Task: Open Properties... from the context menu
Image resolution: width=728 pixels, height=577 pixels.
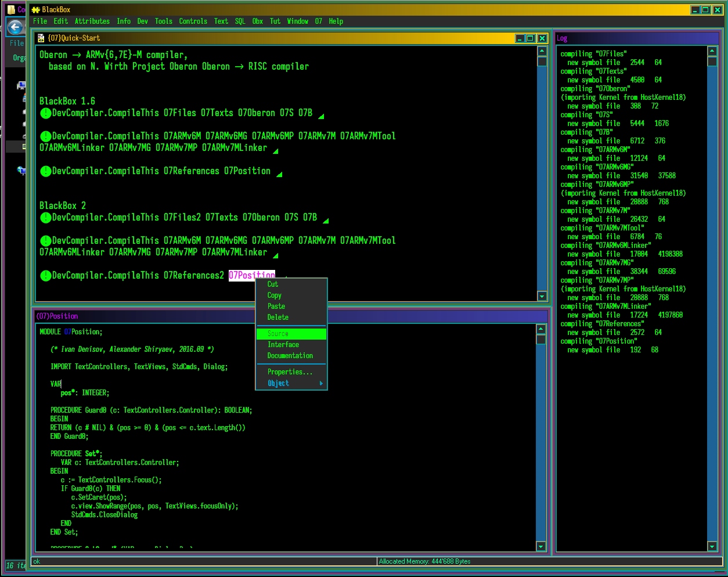Action: pos(289,372)
